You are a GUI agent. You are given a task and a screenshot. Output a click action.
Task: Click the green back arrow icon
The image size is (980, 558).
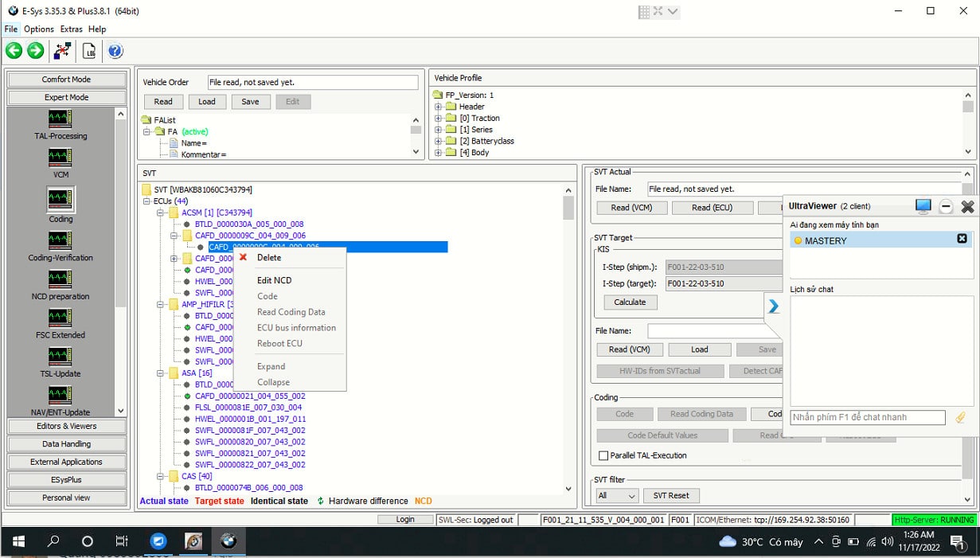click(x=14, y=50)
